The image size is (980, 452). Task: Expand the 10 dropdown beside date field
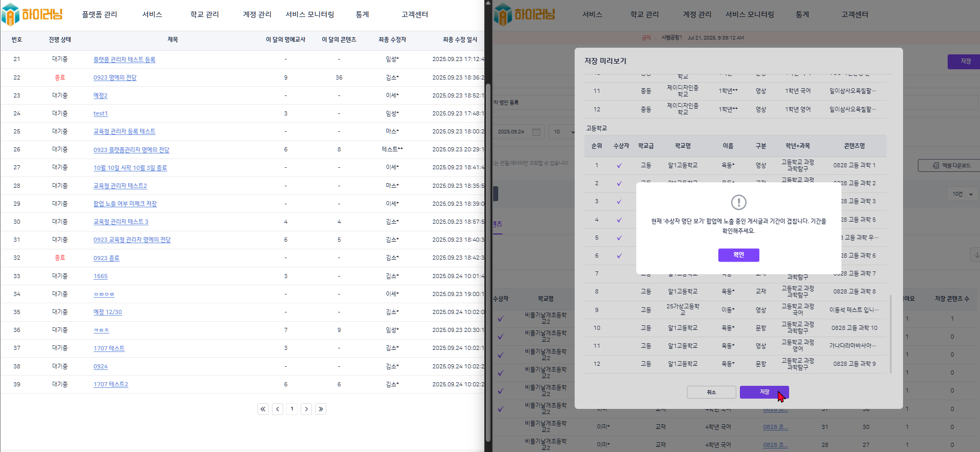(x=563, y=132)
